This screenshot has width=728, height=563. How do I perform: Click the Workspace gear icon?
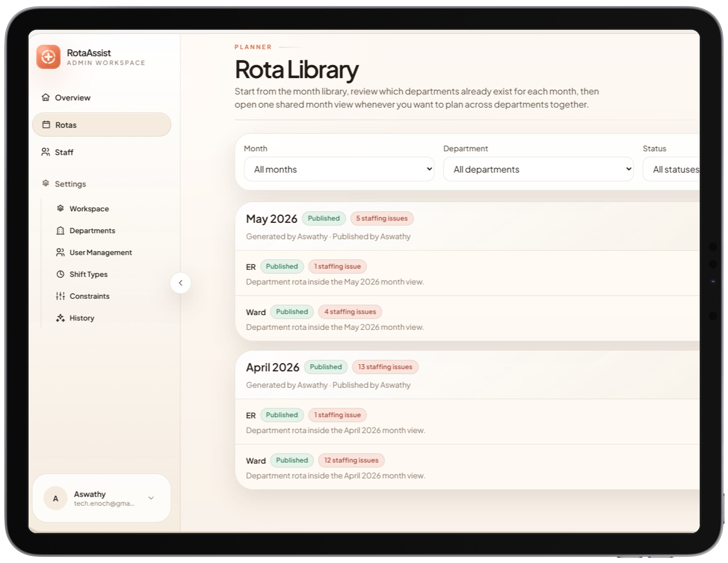(x=60, y=208)
